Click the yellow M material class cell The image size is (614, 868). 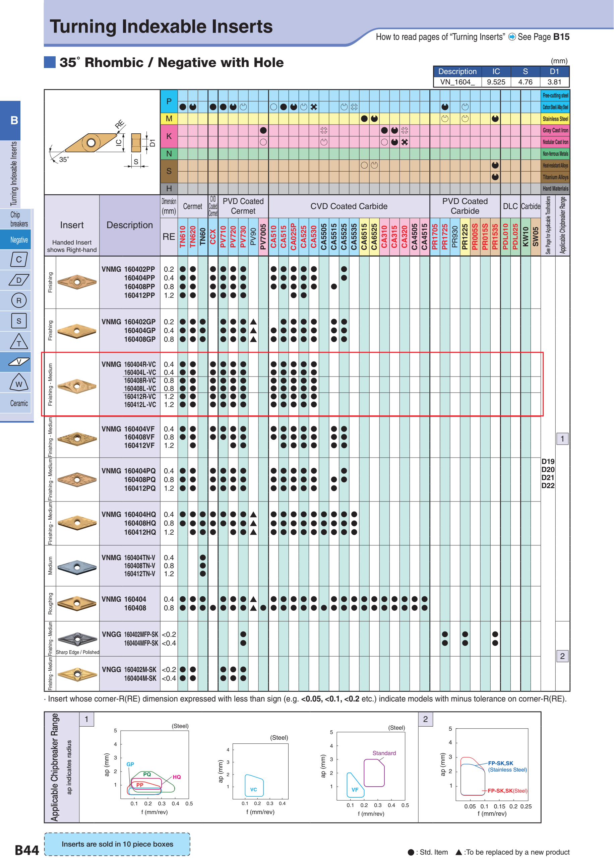tap(169, 119)
